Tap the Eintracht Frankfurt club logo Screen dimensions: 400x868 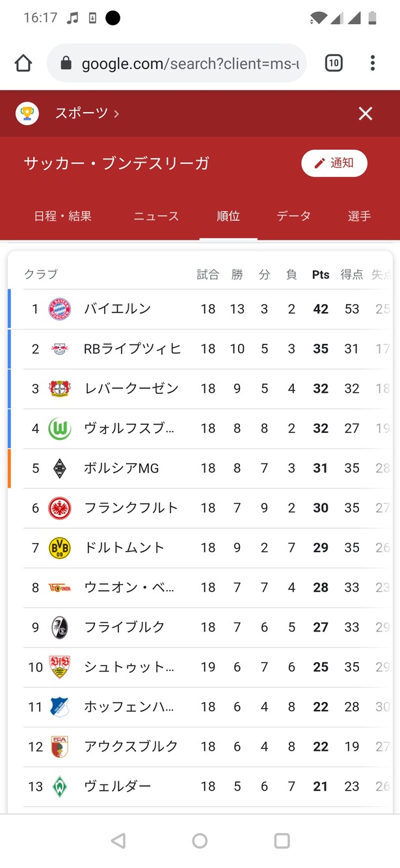pos(60,508)
